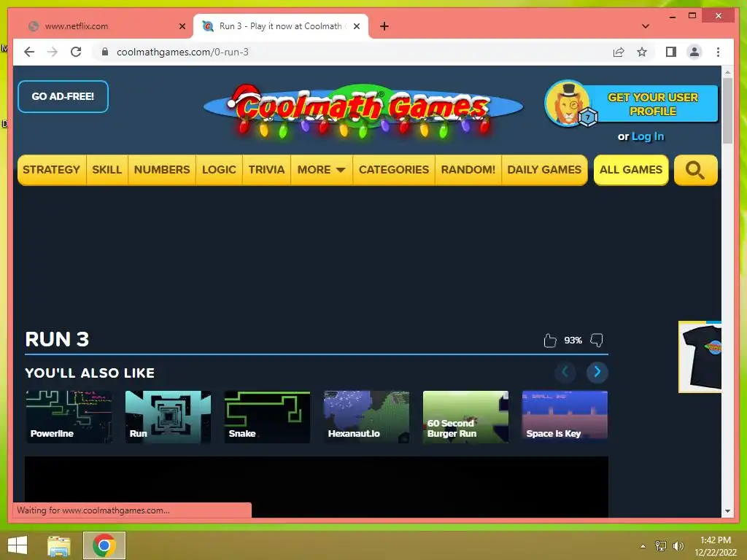This screenshot has height=560, width=747.
Task: Open the STRATEGY games menu
Action: point(52,170)
